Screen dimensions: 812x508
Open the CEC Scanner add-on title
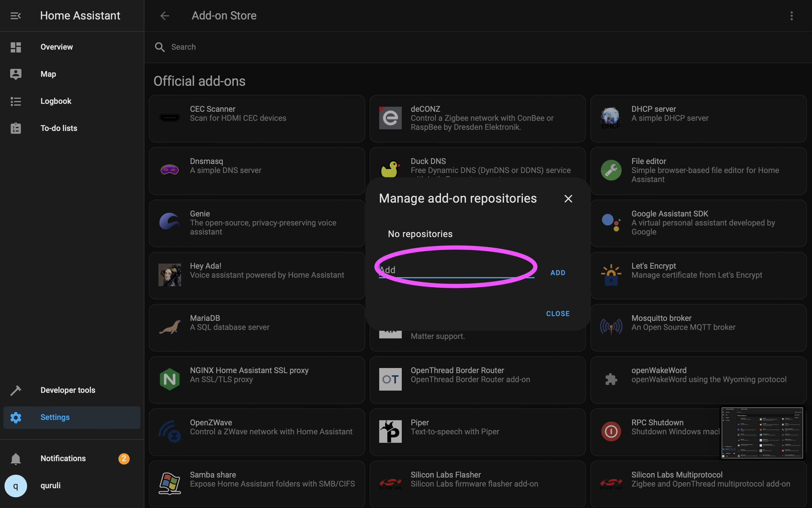(x=212, y=109)
